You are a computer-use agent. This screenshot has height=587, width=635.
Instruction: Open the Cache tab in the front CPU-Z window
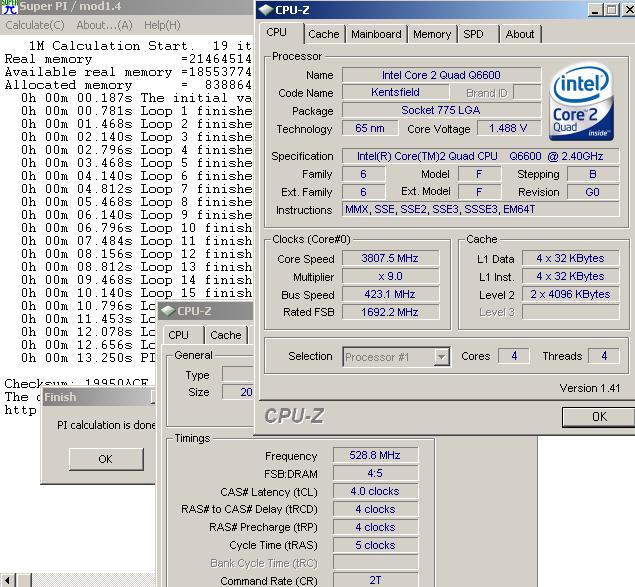(323, 34)
